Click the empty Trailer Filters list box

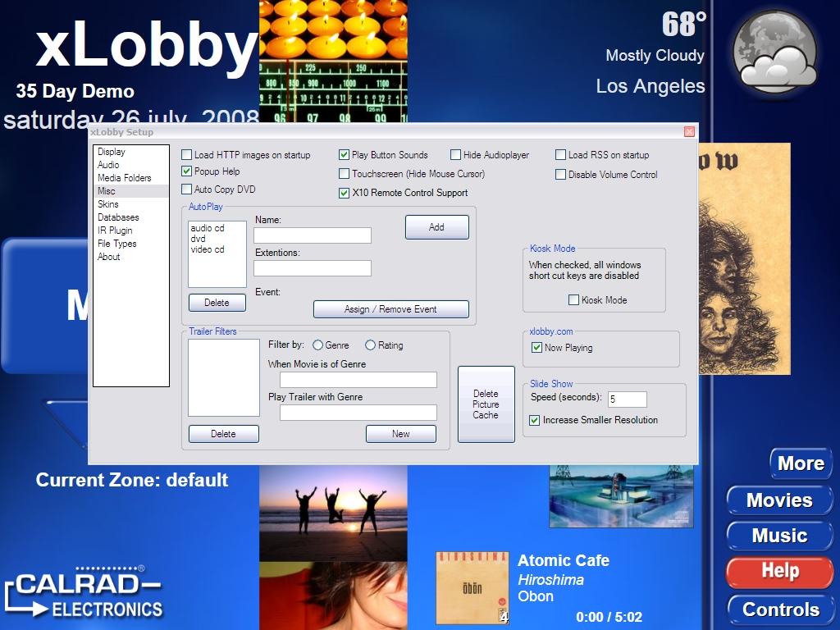click(224, 377)
